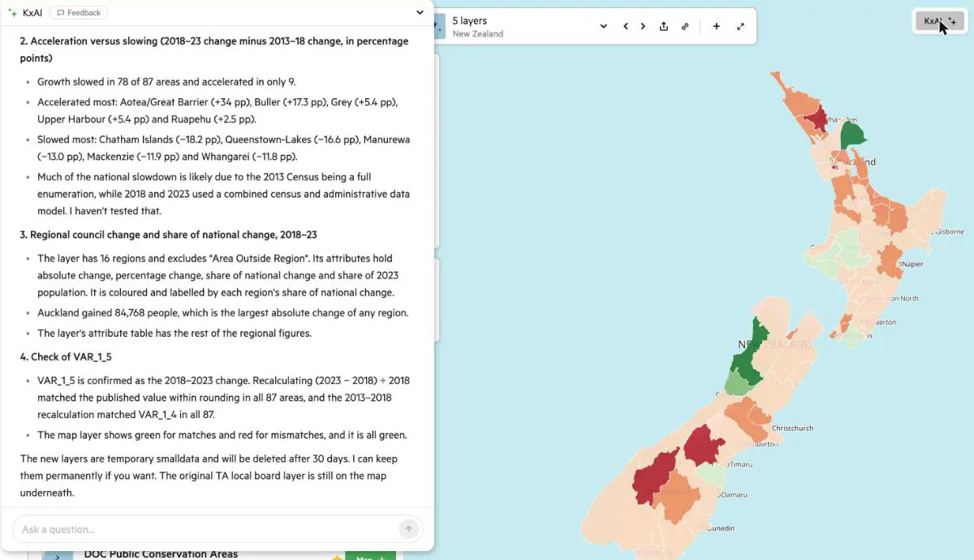Click 'New Zealand' subtitle under 5 layers
The image size is (974, 560).
click(x=478, y=34)
